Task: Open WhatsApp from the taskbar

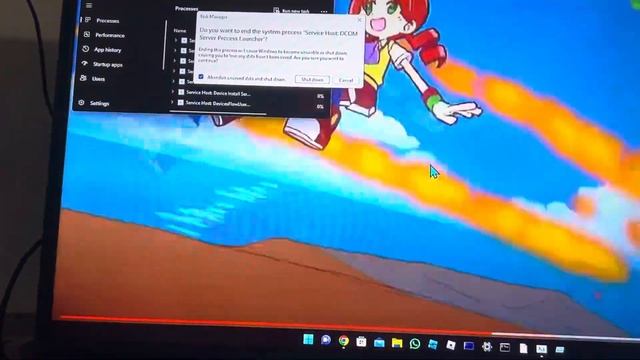Action: tap(415, 344)
